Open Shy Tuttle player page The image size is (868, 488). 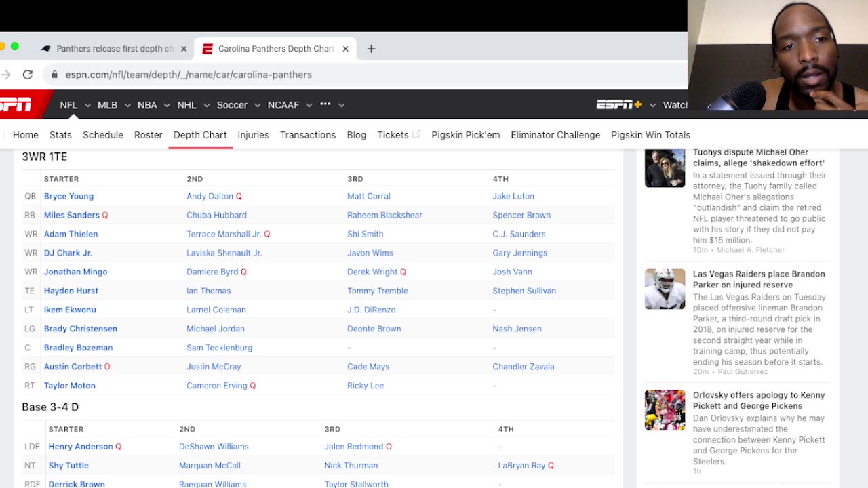pyautogui.click(x=68, y=466)
